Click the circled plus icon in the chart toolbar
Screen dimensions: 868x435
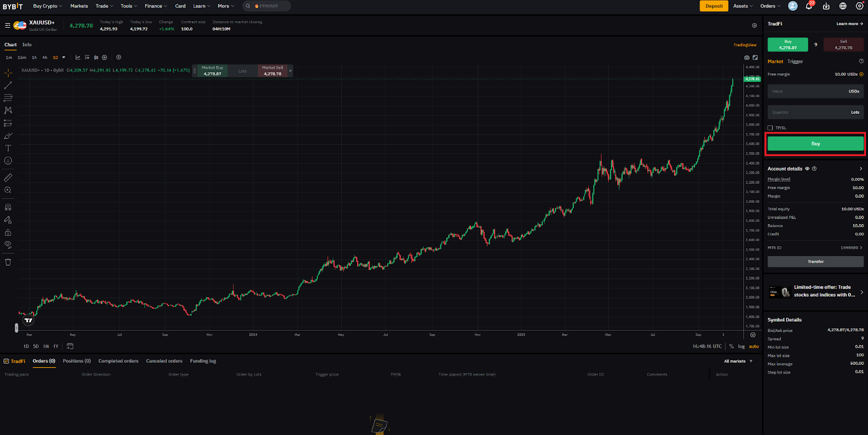(119, 57)
